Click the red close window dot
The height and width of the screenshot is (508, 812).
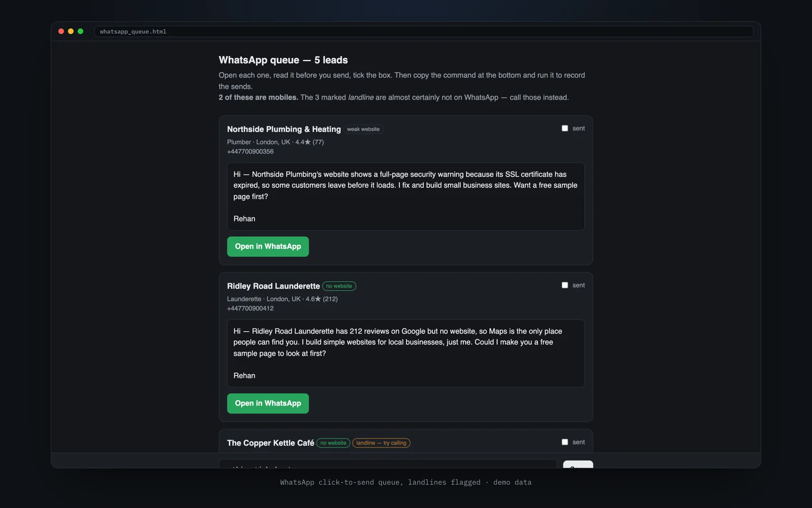click(x=61, y=31)
